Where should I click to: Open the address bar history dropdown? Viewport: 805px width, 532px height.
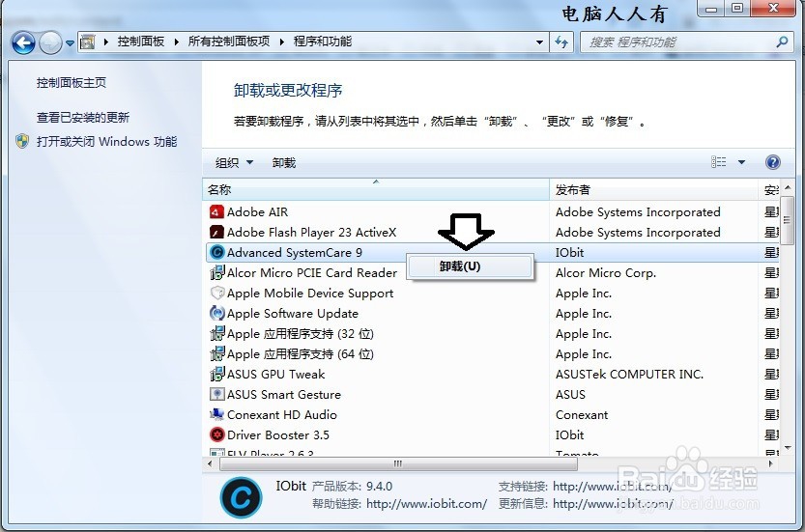point(539,42)
